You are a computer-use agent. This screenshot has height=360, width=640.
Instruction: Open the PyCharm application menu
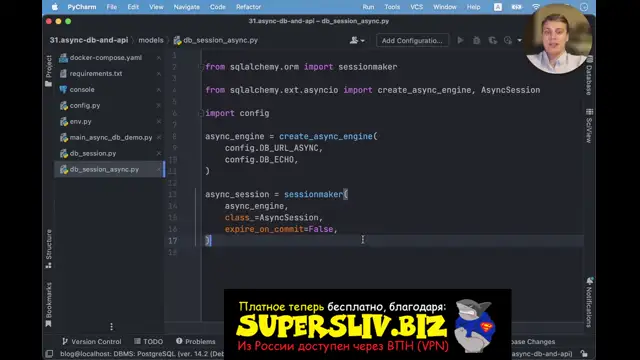click(x=82, y=7)
